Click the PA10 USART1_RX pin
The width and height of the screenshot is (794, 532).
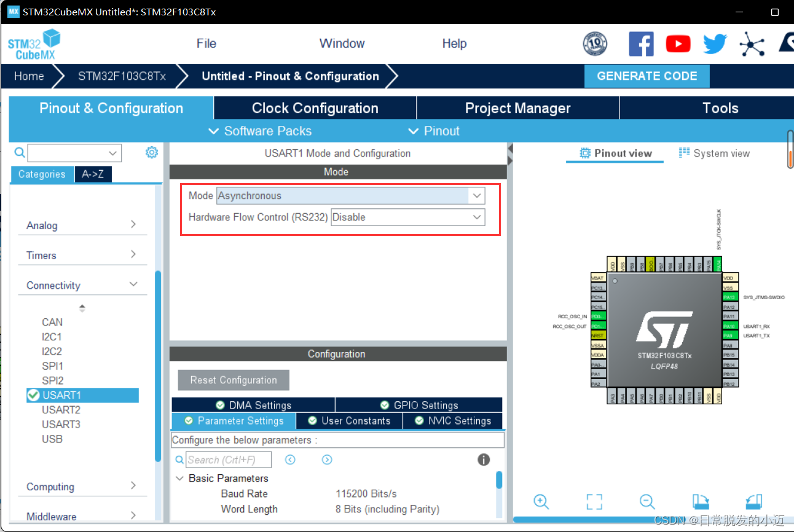pos(729,326)
